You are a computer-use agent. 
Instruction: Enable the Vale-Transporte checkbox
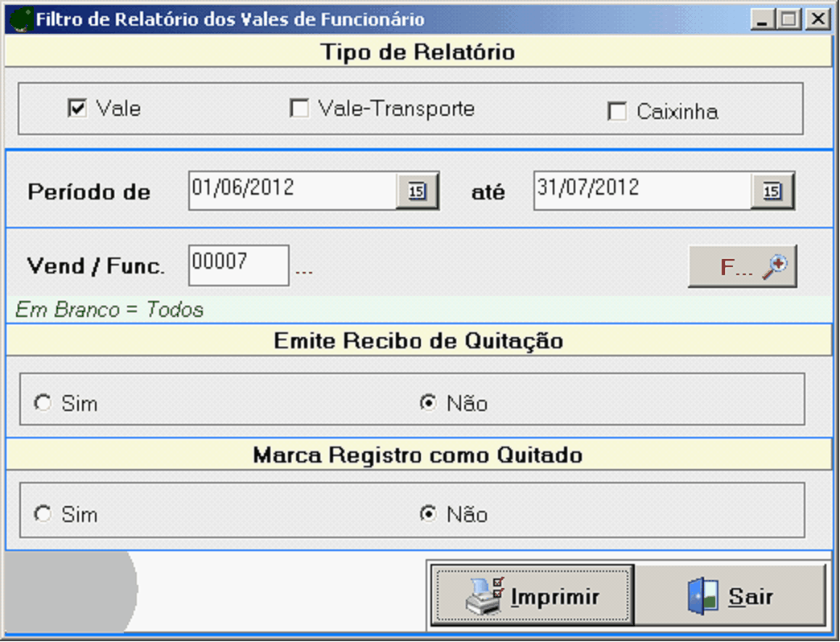[299, 109]
